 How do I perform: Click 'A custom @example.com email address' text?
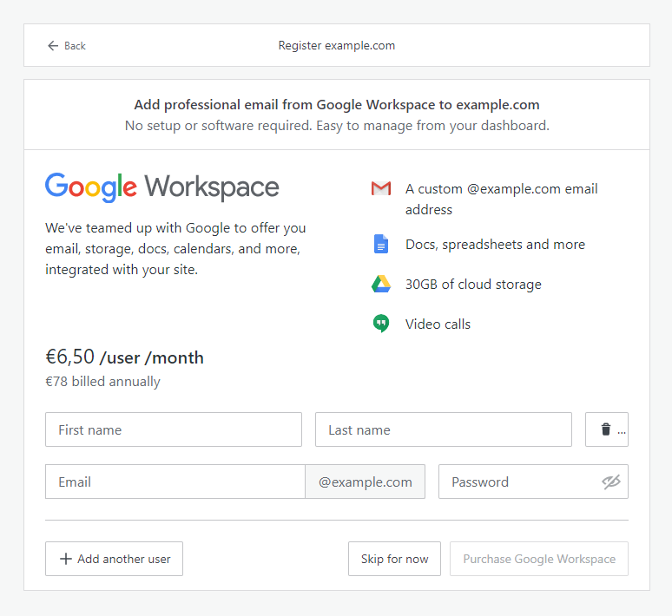click(502, 200)
